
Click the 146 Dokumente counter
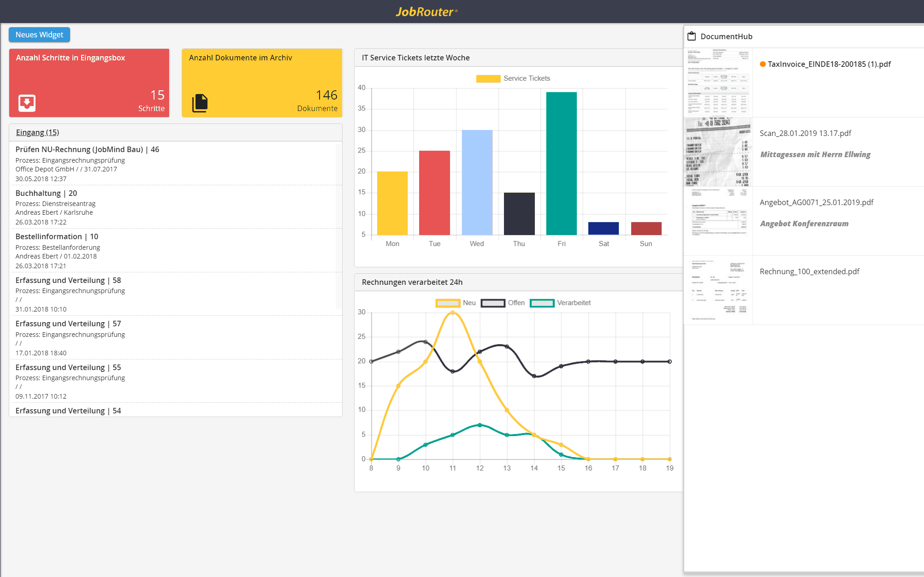pyautogui.click(x=318, y=100)
